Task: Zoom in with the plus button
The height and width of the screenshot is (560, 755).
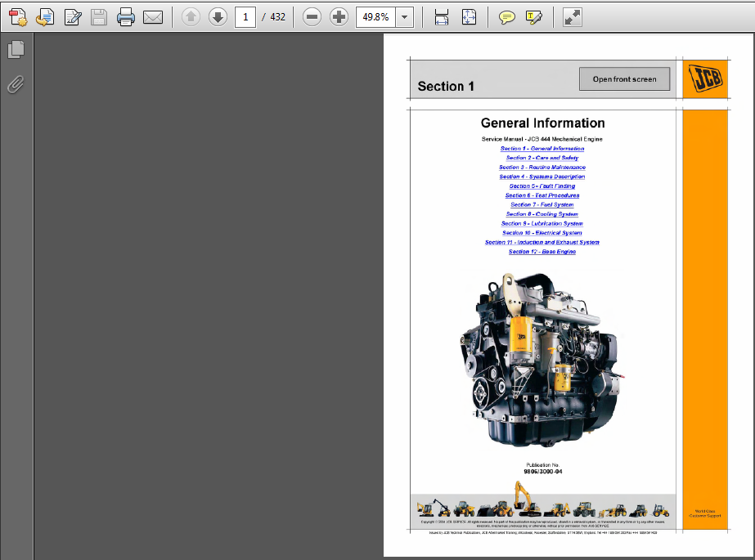Action: [339, 17]
